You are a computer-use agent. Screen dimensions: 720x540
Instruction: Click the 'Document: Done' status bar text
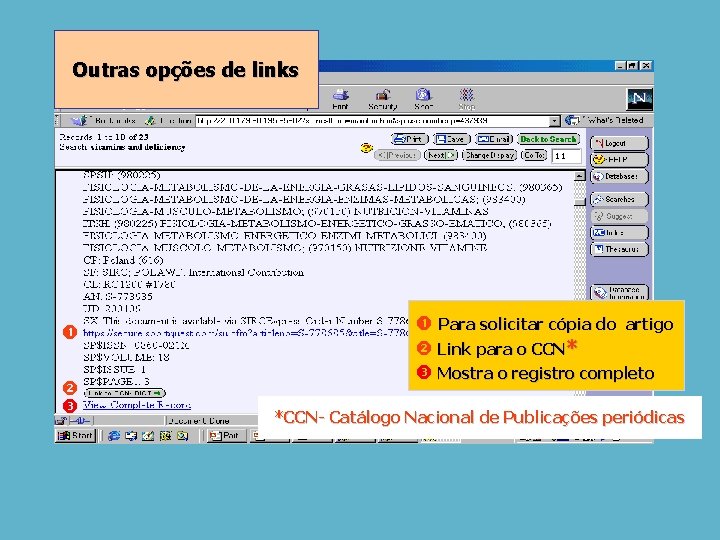[198, 421]
